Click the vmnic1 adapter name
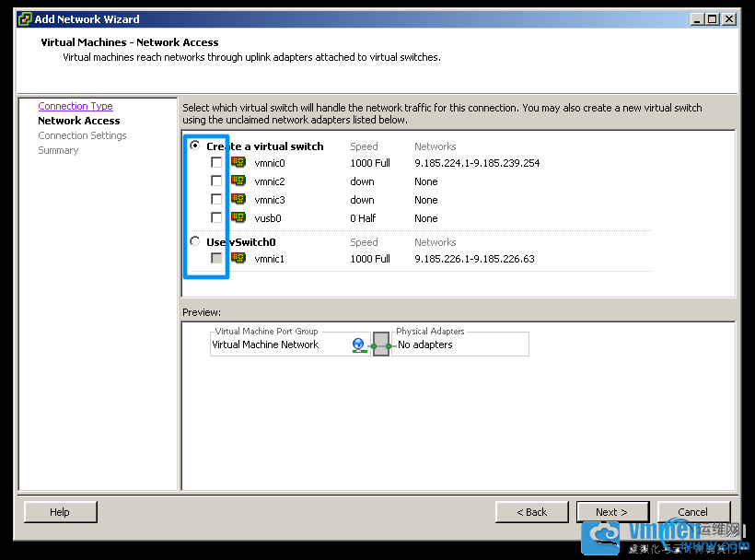The width and height of the screenshot is (755, 560). (270, 259)
